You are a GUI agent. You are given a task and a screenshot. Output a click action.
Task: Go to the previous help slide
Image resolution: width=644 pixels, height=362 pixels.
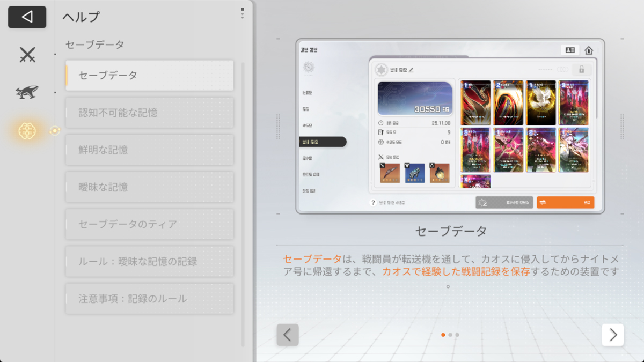(x=288, y=335)
